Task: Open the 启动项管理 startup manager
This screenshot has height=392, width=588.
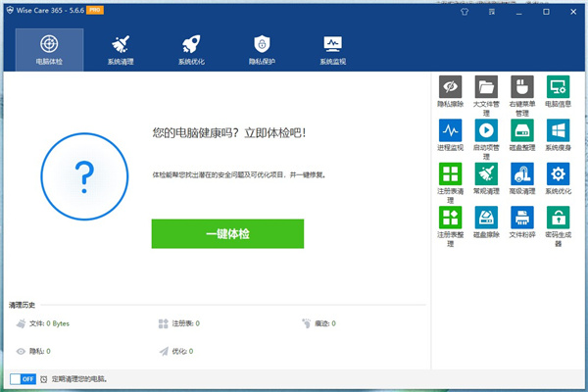Action: (x=486, y=133)
